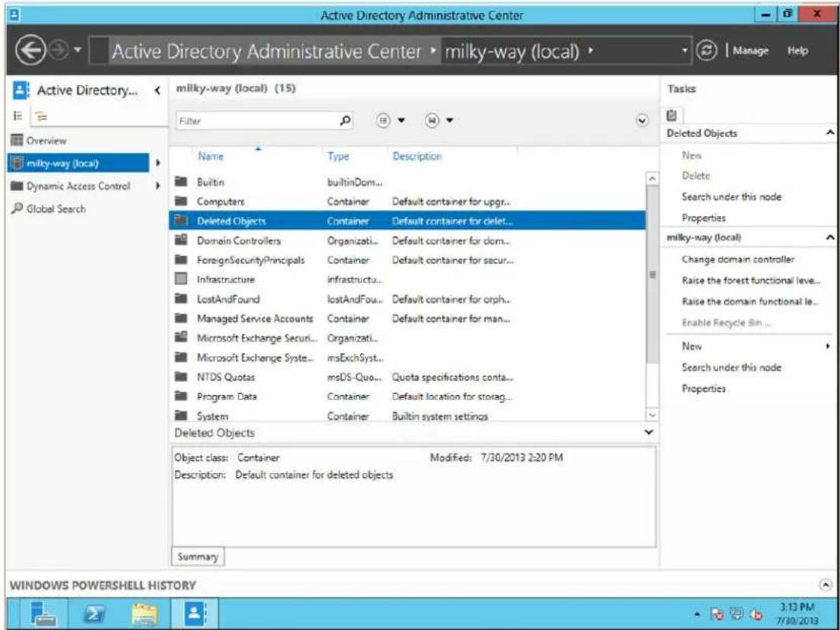The height and width of the screenshot is (630, 840).
Task: Open Server Manager from the taskbar
Action: click(x=44, y=613)
